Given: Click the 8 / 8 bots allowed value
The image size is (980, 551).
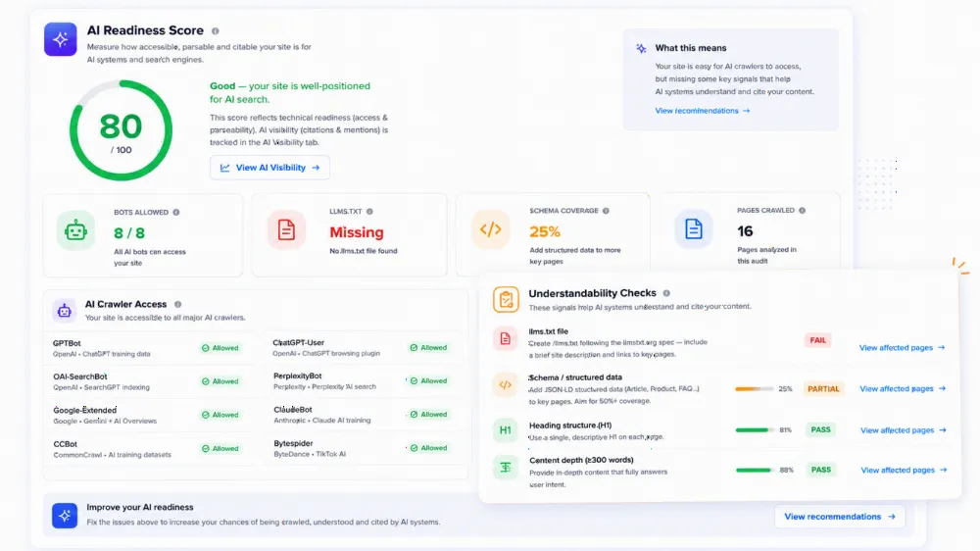Looking at the screenshot, I should click(129, 233).
